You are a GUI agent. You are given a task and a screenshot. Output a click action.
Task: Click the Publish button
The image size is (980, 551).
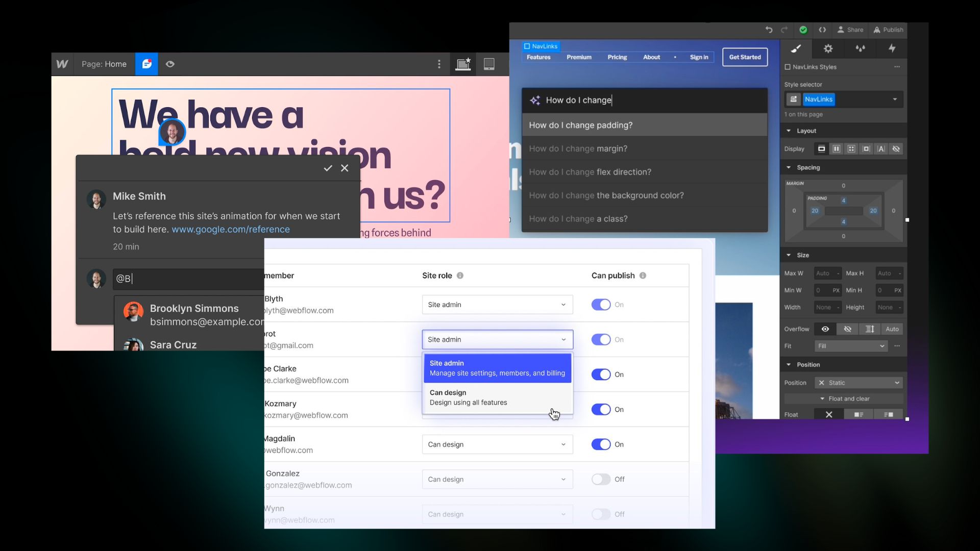coord(888,30)
